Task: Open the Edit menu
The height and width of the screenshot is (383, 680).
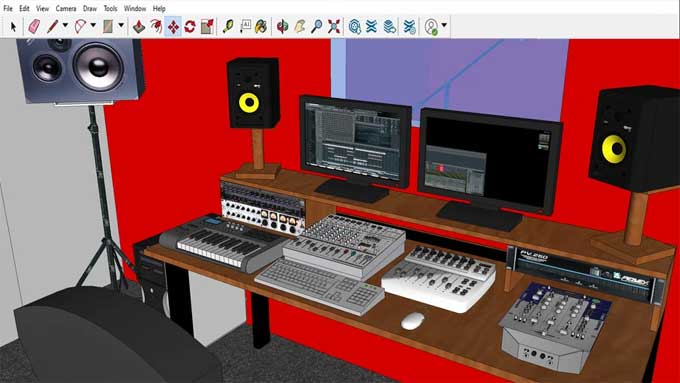Action: pyautogui.click(x=24, y=8)
